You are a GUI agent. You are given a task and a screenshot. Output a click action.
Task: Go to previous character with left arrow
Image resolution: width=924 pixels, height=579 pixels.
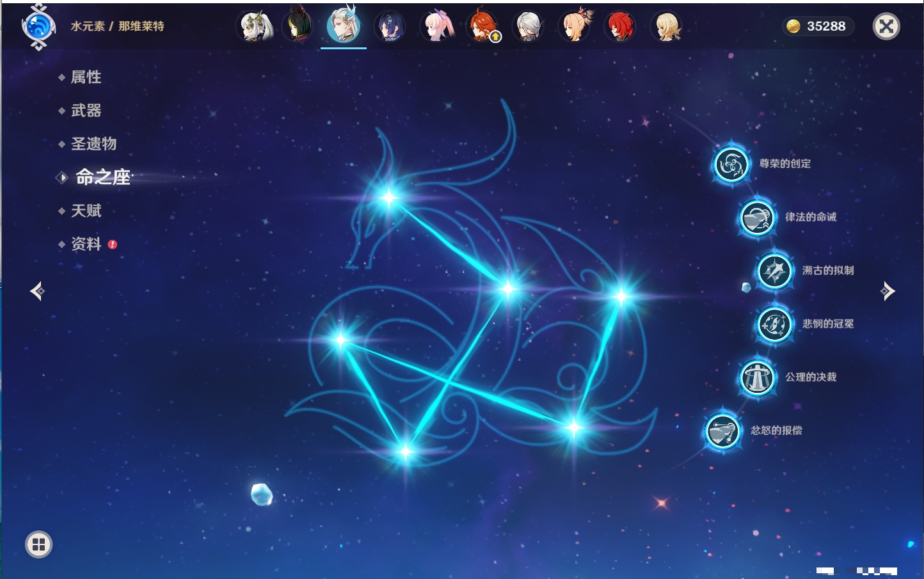point(37,291)
